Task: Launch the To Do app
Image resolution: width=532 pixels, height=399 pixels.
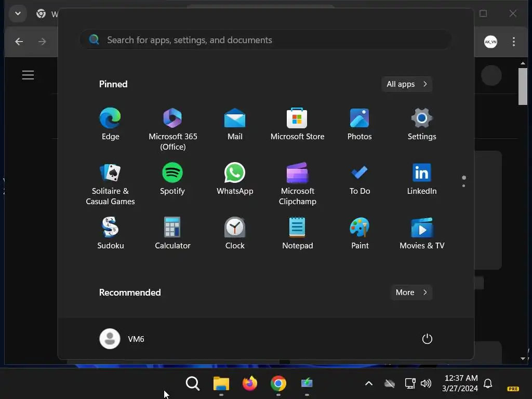Action: pyautogui.click(x=360, y=179)
